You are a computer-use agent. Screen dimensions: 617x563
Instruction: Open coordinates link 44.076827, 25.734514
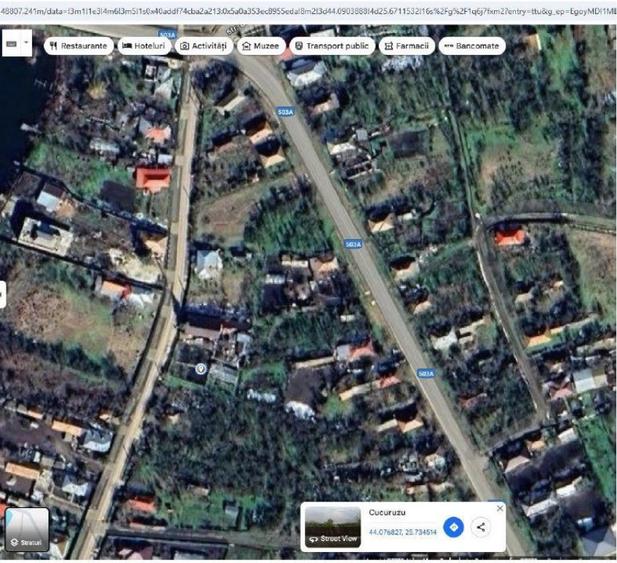pyautogui.click(x=402, y=532)
